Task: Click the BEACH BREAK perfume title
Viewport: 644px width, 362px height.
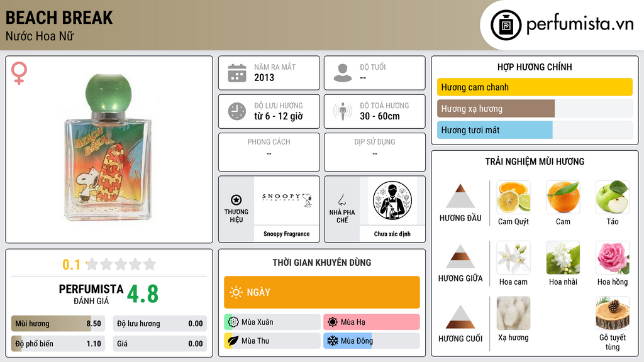Action: (x=59, y=18)
